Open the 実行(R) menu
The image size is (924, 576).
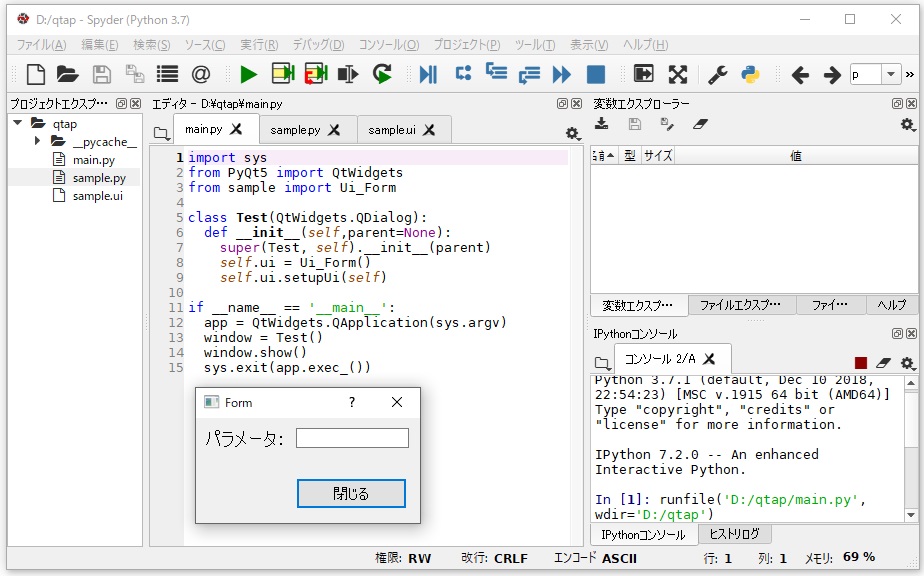[259, 45]
